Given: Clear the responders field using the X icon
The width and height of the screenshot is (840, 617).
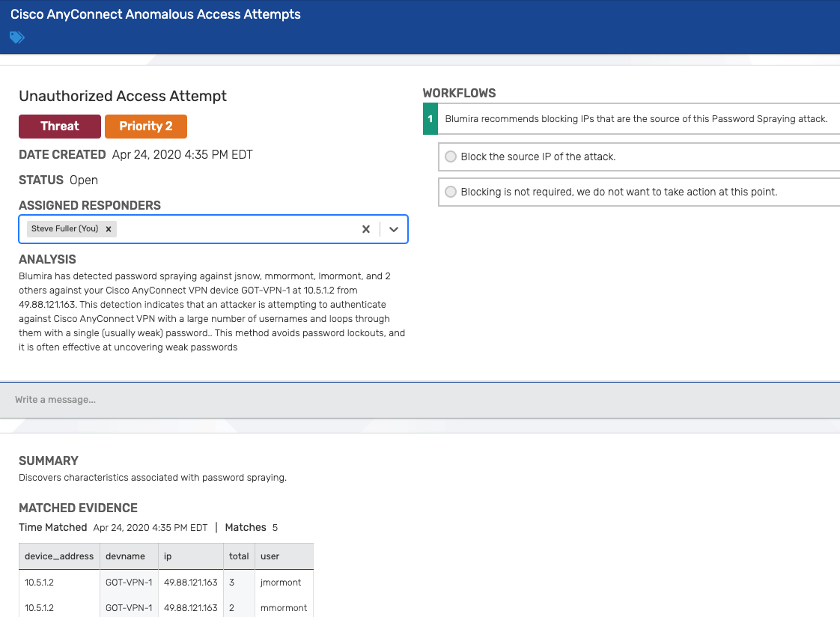Looking at the screenshot, I should click(x=365, y=229).
